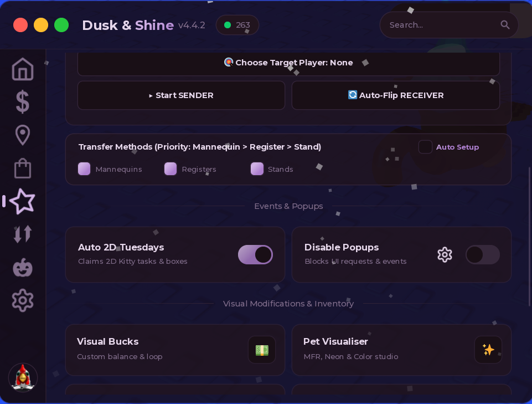This screenshot has height=404, width=532.
Task: Turn off the Auto 2D Tuesdays toggle
Action: click(255, 254)
